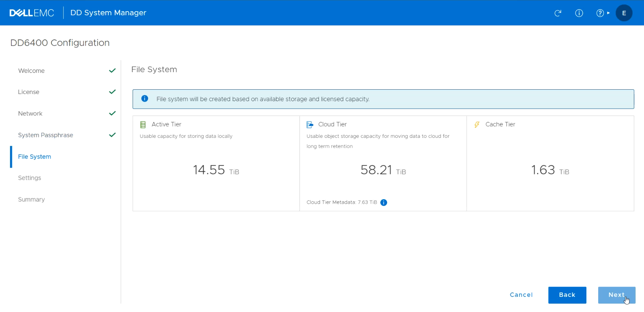Image resolution: width=644 pixels, height=312 pixels.
Task: Go to the Welcome step
Action: tap(31, 71)
